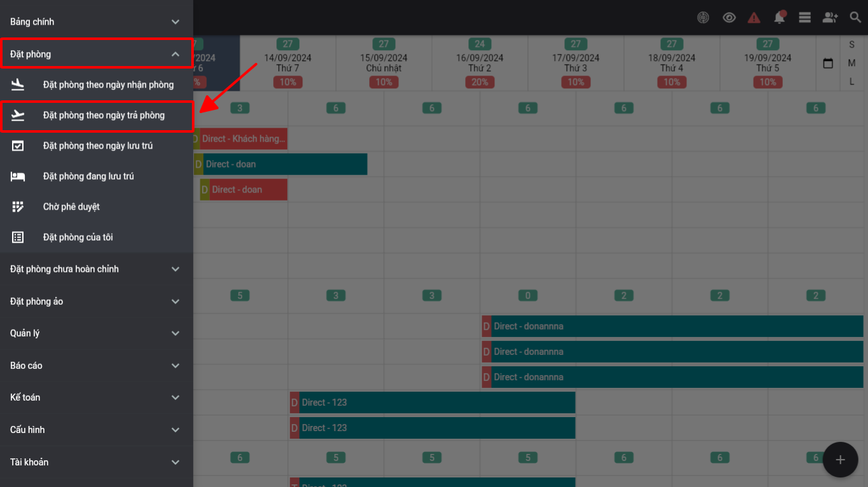This screenshot has width=868, height=487.
Task: Select the 16/09/2024 Thứ 2 date header
Action: click(x=480, y=63)
